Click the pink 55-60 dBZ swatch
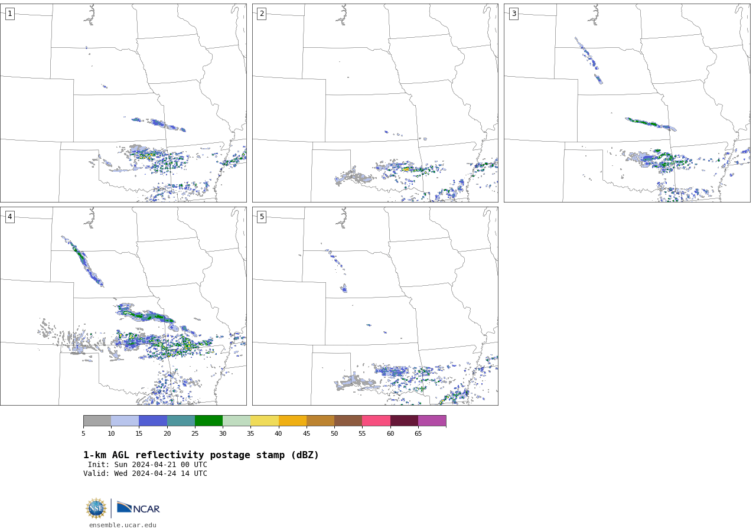This screenshot has width=756, height=532. (376, 420)
